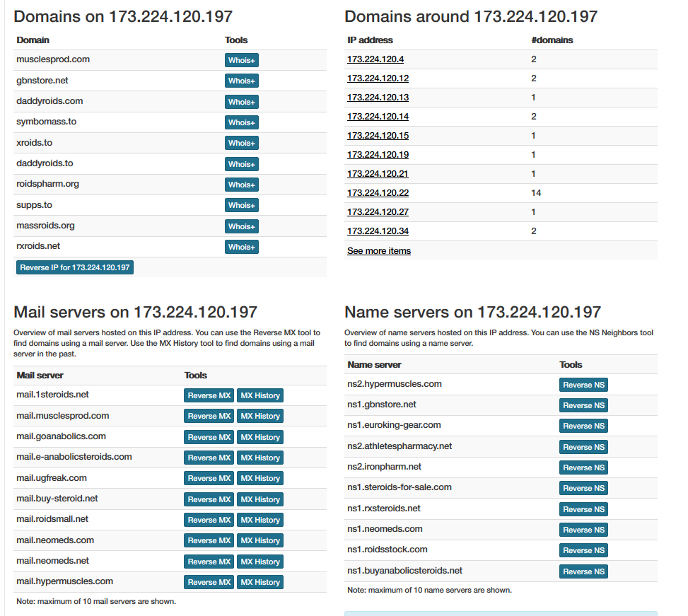This screenshot has width=688, height=616.
Task: Click Reverse MX for mail.ugfreak.com
Action: point(209,478)
